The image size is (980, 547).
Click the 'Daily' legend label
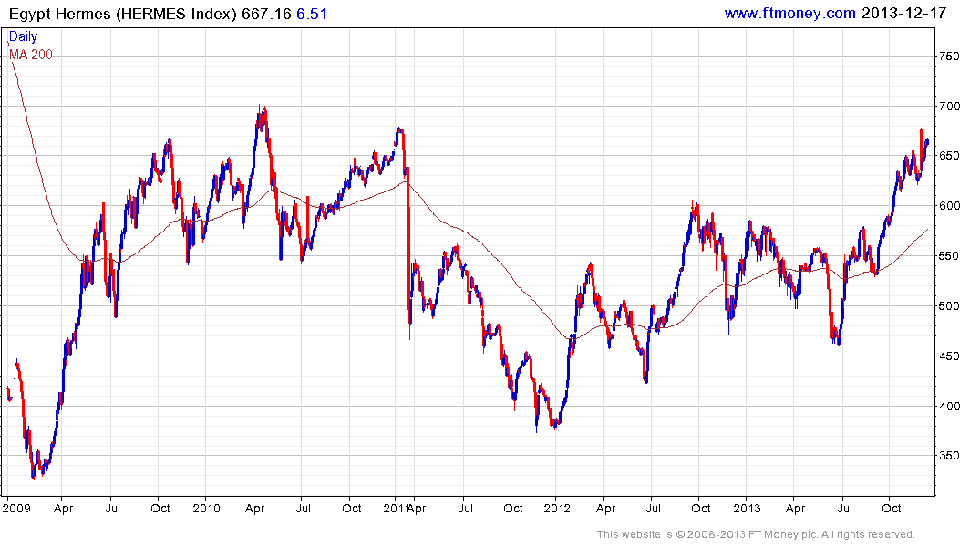point(23,36)
